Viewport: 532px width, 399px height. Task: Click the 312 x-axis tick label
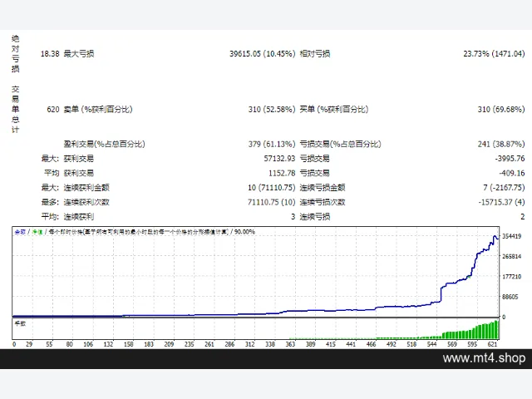point(249,344)
